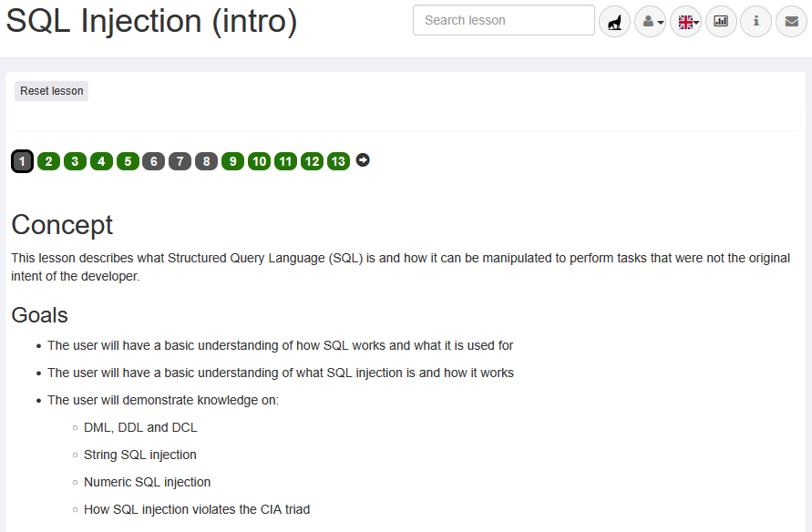The image size is (812, 532).
Task: Jump to lesson page 2
Action: pos(48,161)
